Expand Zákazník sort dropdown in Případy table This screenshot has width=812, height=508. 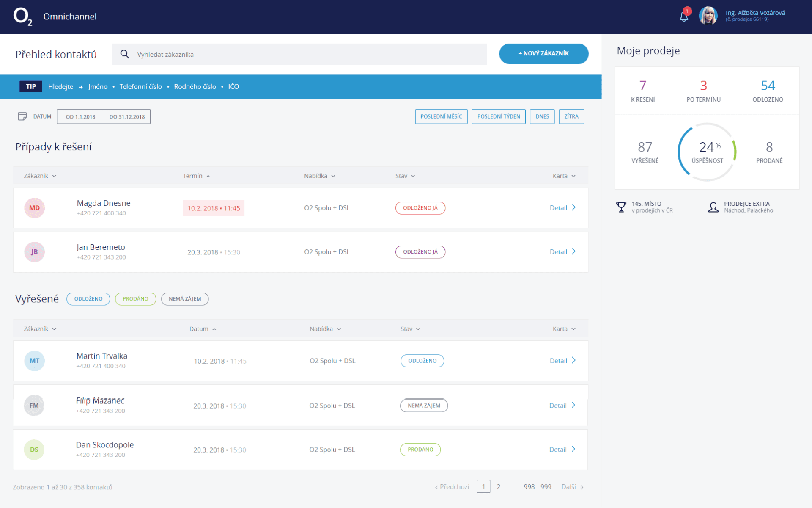point(40,176)
